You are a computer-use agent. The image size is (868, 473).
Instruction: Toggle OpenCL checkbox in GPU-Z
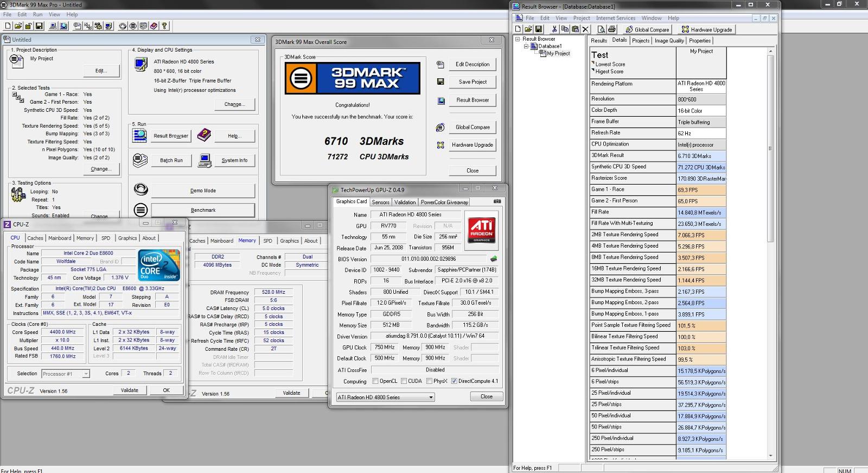pos(375,381)
